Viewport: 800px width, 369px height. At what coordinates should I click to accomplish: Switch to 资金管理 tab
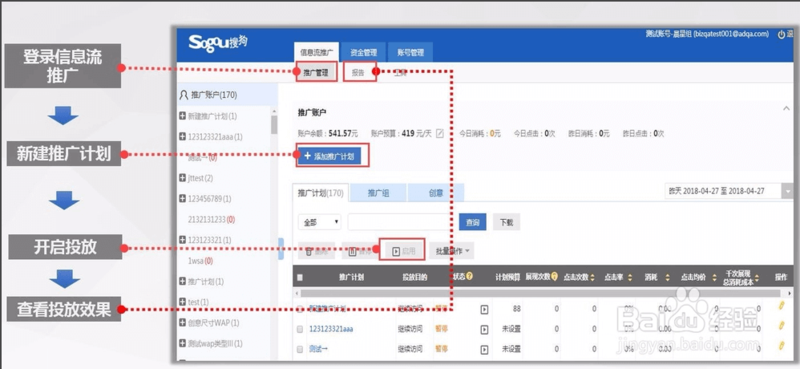coord(363,52)
